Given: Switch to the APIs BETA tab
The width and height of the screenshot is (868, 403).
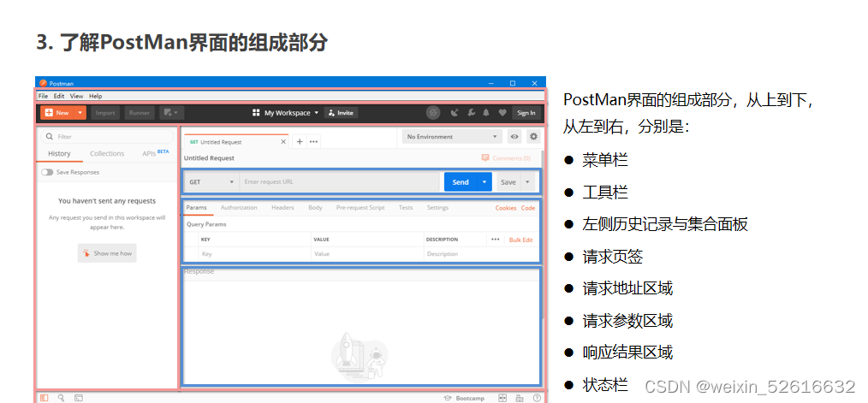Looking at the screenshot, I should pos(156,153).
